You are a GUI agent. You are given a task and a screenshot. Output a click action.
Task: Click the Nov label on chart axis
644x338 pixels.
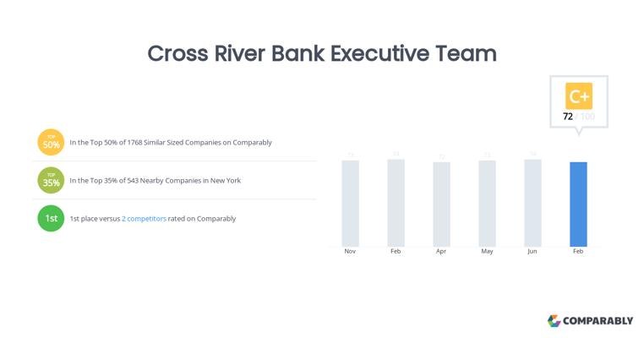(x=350, y=252)
